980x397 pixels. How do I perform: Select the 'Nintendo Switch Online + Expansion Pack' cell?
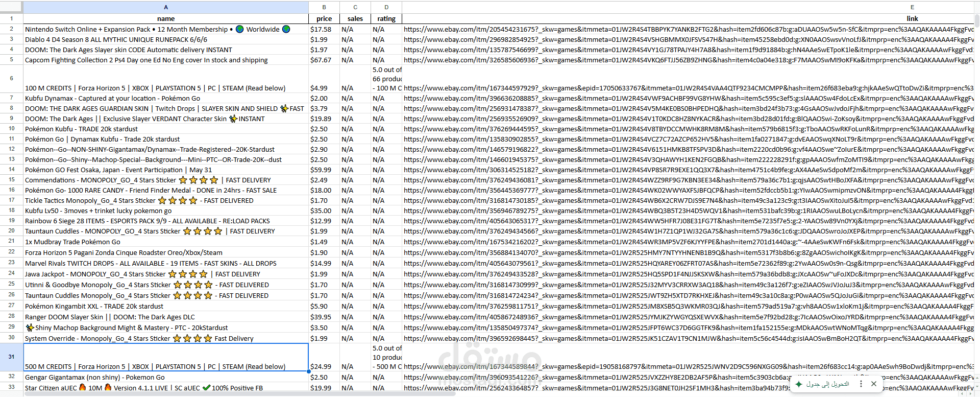point(166,29)
